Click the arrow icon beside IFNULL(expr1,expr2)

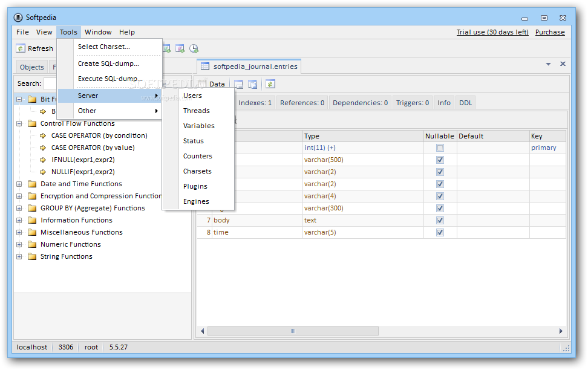click(43, 160)
